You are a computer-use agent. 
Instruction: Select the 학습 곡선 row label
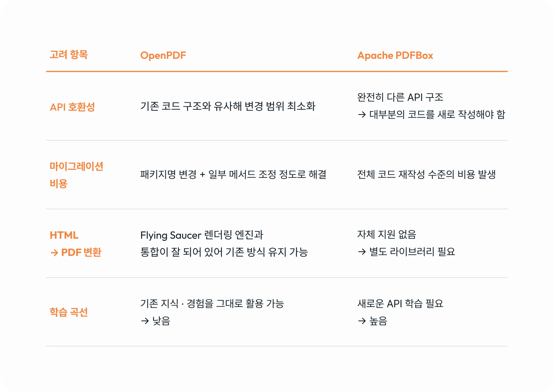(69, 312)
